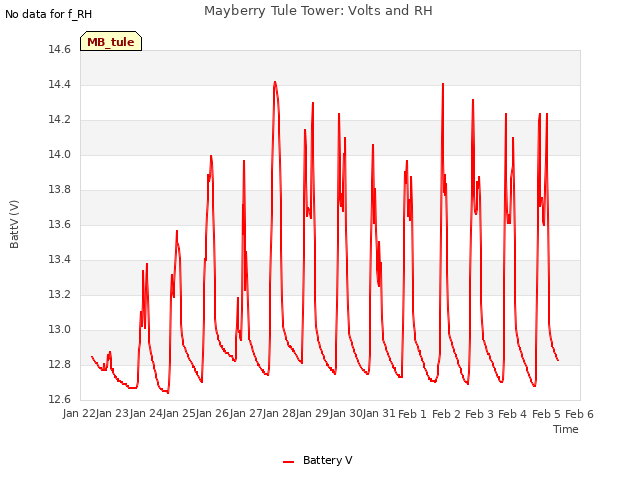Viewport: 640px width, 480px height.
Task: Click the Jan 27 x-axis date label
Action: point(246,413)
